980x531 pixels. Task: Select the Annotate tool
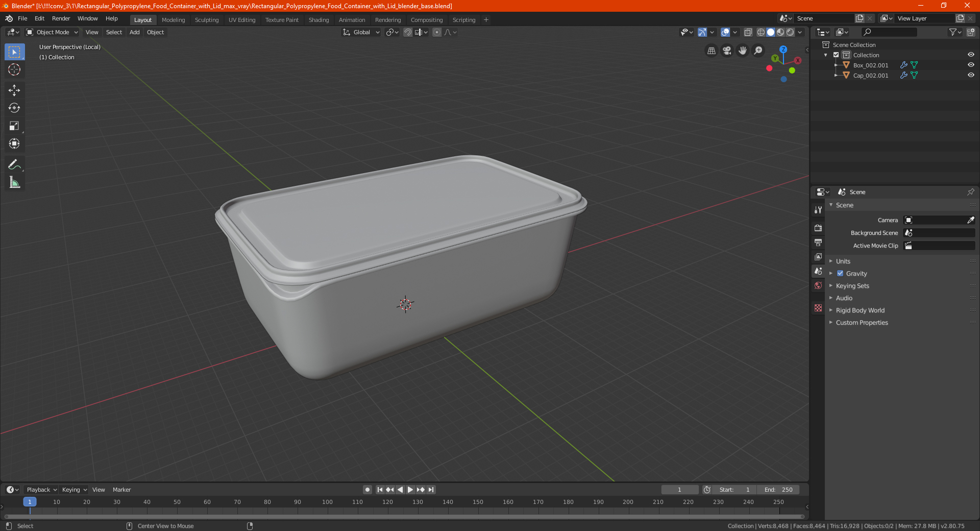pos(14,164)
